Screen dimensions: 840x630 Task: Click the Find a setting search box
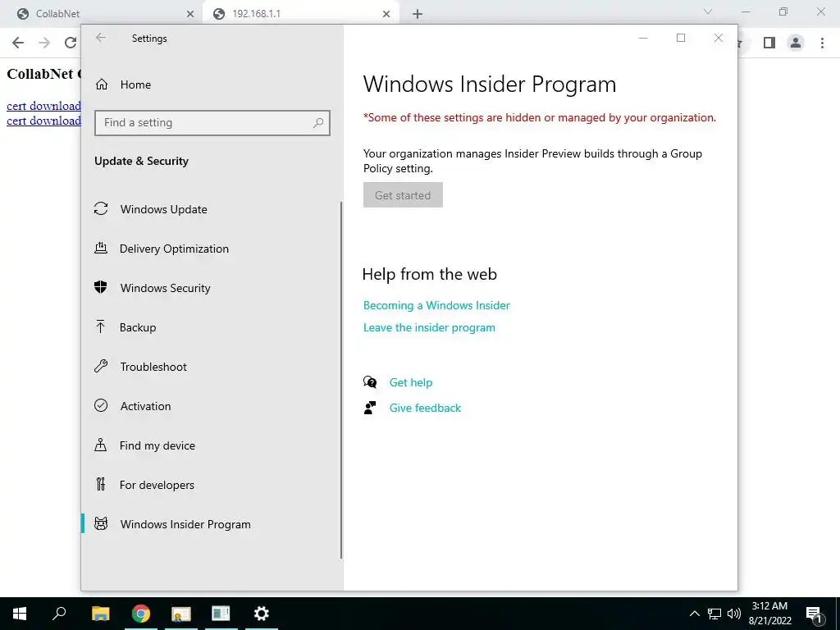[212, 123]
